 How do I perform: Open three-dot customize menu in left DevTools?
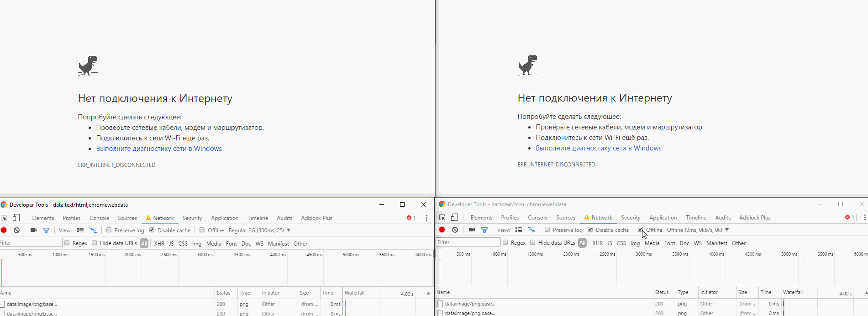click(x=426, y=218)
